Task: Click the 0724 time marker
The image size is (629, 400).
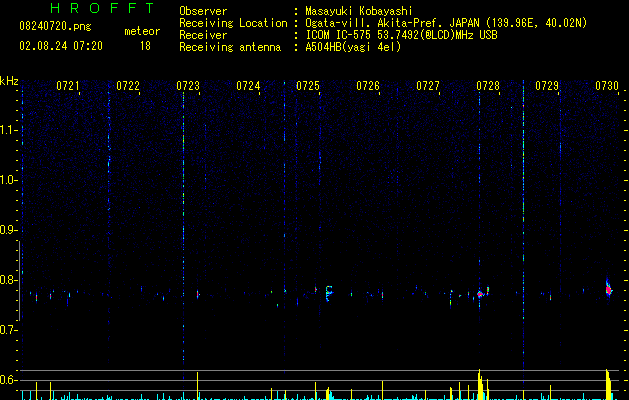Action: point(248,86)
